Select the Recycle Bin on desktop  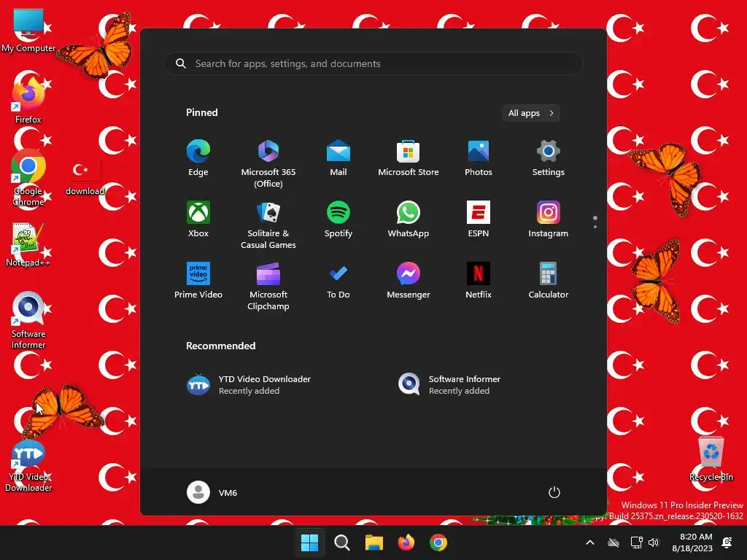coord(711,458)
